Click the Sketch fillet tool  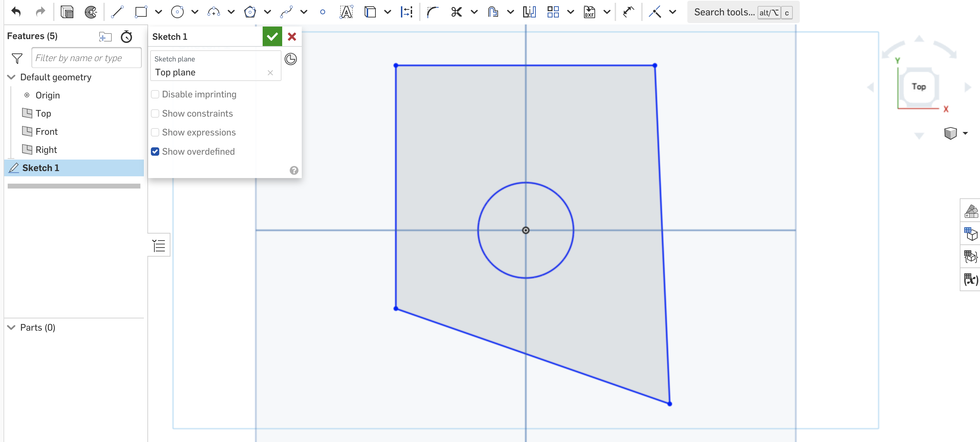point(433,12)
